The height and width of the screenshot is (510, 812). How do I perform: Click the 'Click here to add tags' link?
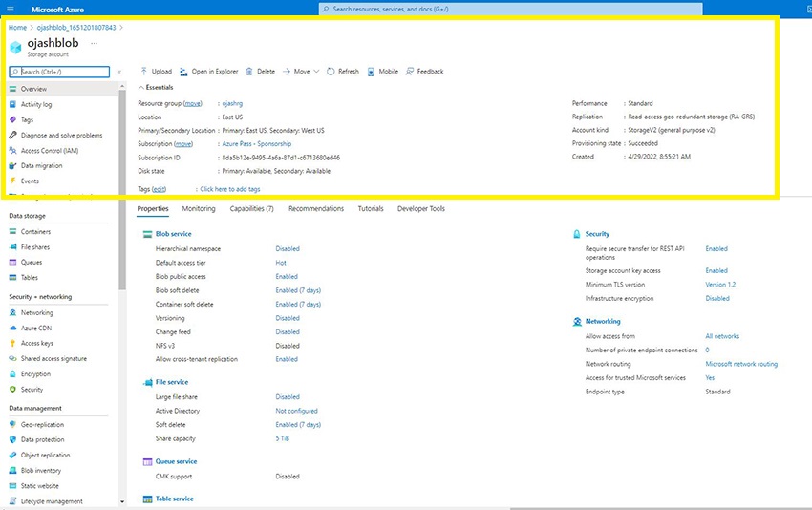click(230, 189)
